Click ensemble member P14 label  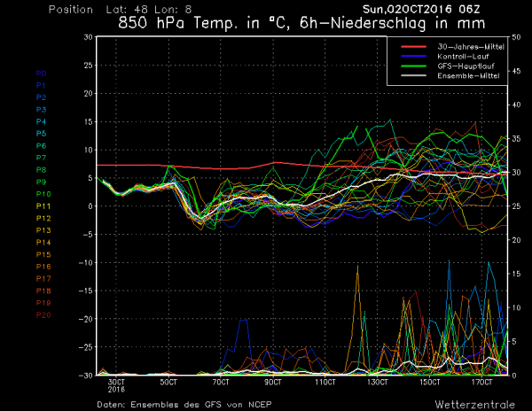[x=43, y=242]
